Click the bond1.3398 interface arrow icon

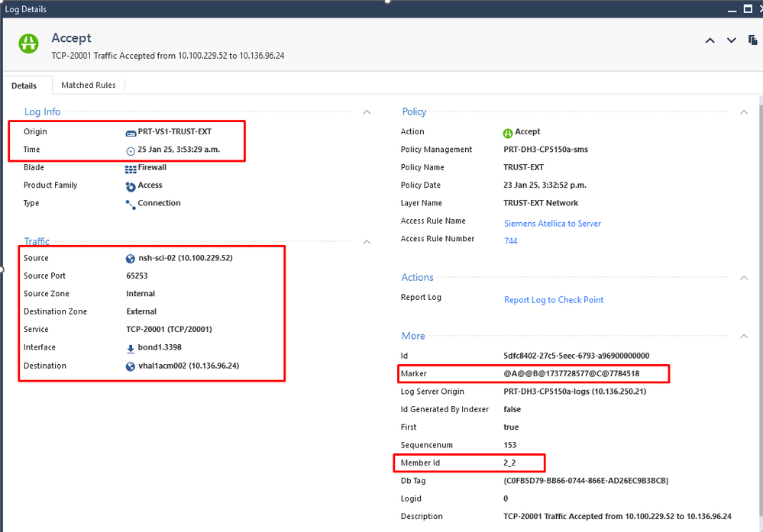click(x=131, y=348)
